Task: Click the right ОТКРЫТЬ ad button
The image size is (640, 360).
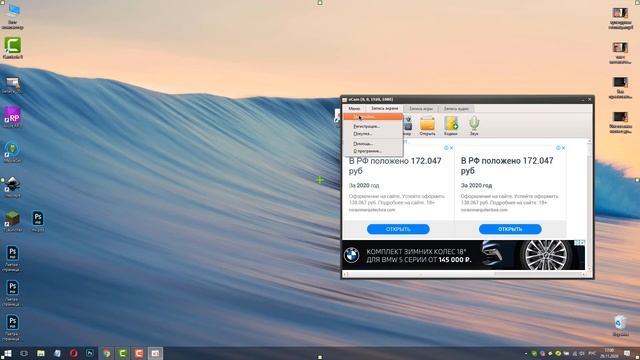Action: pyautogui.click(x=510, y=229)
